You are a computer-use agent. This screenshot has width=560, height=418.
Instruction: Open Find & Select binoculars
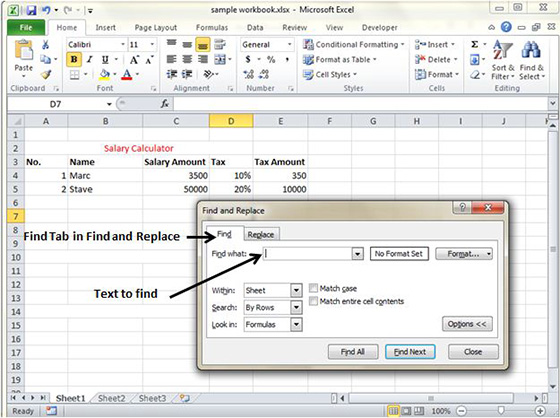click(531, 60)
